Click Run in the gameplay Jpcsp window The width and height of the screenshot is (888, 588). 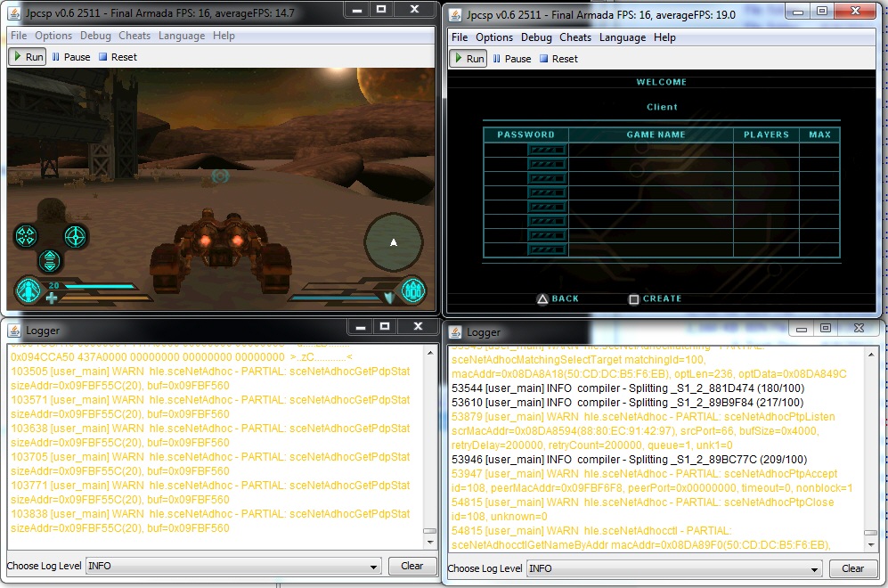tap(28, 57)
